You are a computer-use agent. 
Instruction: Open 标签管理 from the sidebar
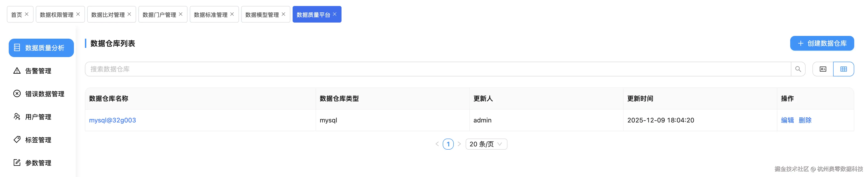click(38, 140)
